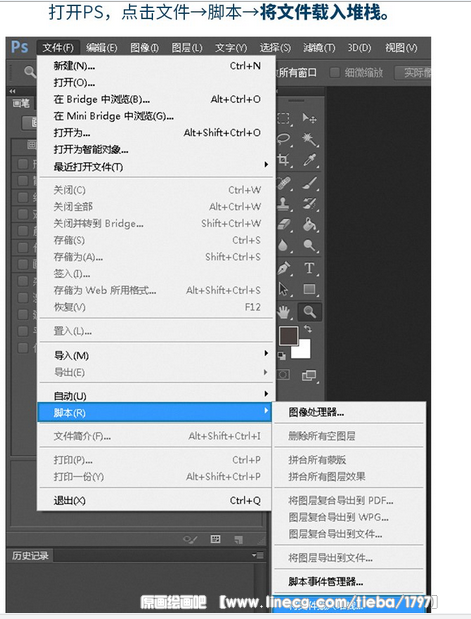Viewport: 471px width, 619px height.
Task: Open the 3D(D) menu
Action: (x=359, y=48)
